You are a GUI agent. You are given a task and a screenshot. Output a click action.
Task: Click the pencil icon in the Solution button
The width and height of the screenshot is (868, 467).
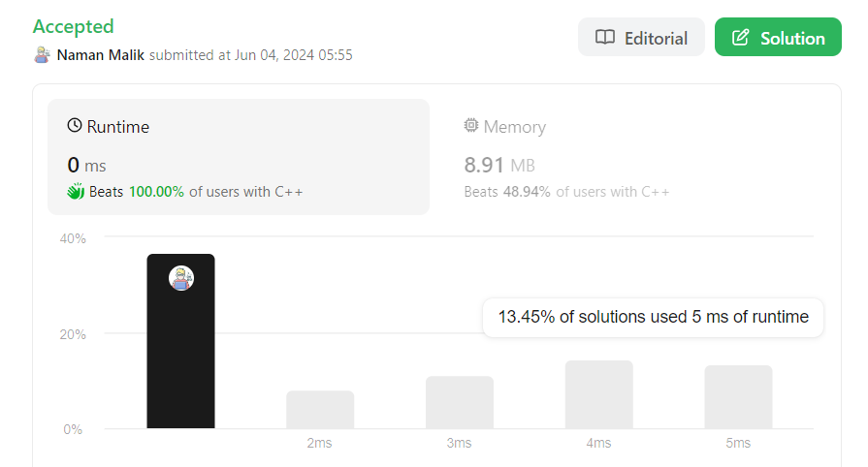click(741, 38)
